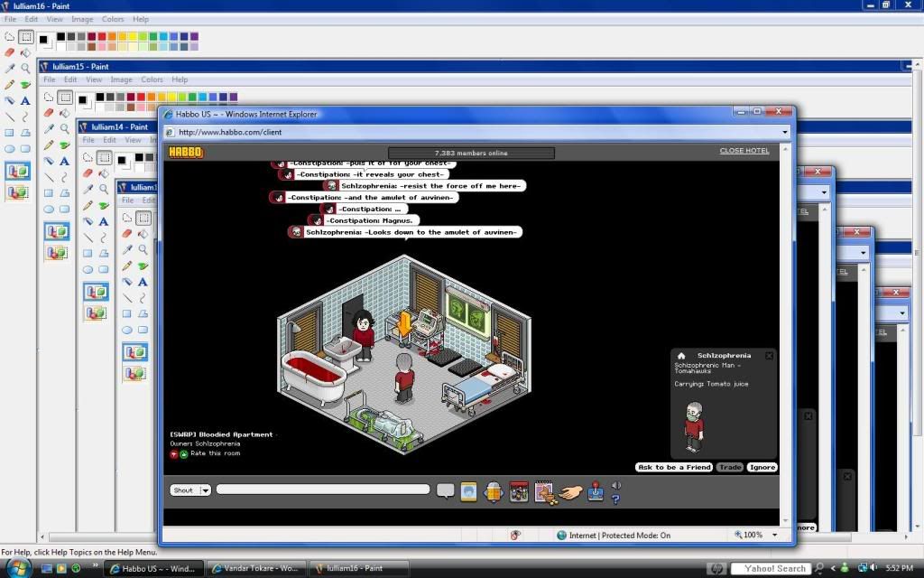Click the speech bubble chat icon
This screenshot has width=924, height=578.
445,491
